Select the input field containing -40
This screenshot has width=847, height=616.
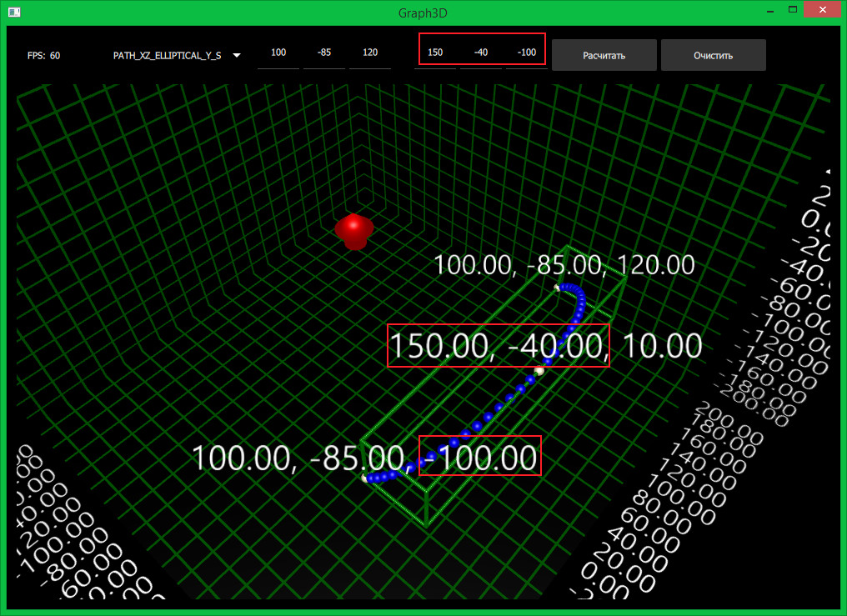pos(481,53)
